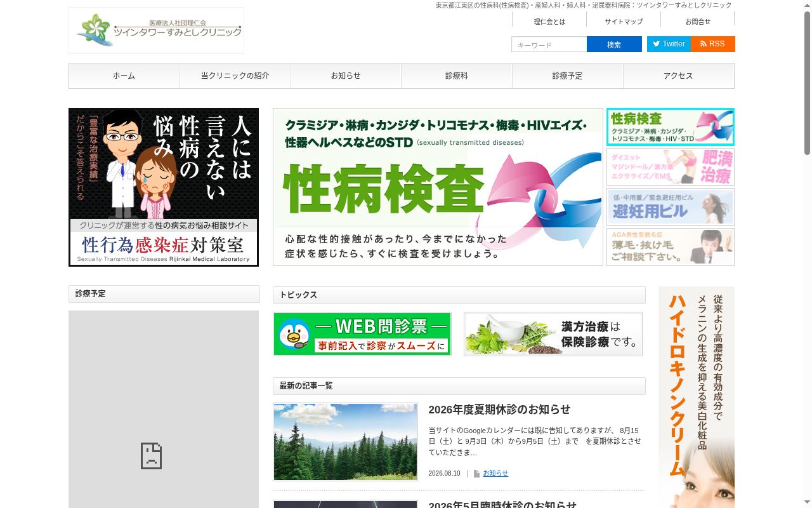
Task: Click the large 性病検査 main banner
Action: pyautogui.click(x=438, y=187)
